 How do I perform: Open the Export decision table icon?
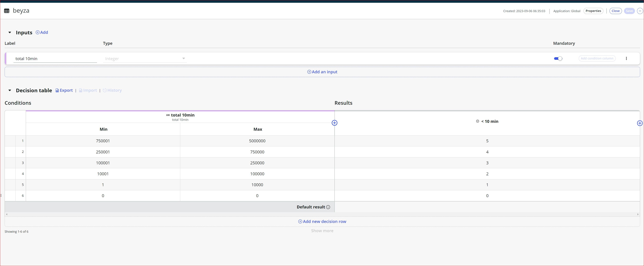coord(57,90)
